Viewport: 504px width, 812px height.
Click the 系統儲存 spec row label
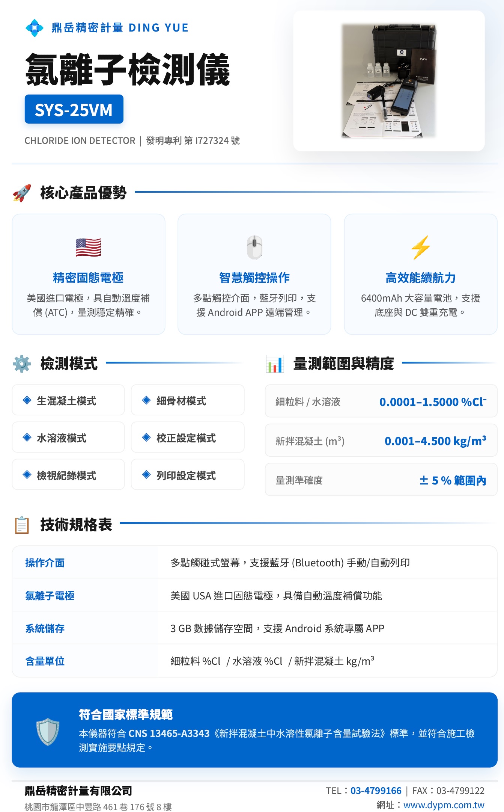[x=45, y=628]
